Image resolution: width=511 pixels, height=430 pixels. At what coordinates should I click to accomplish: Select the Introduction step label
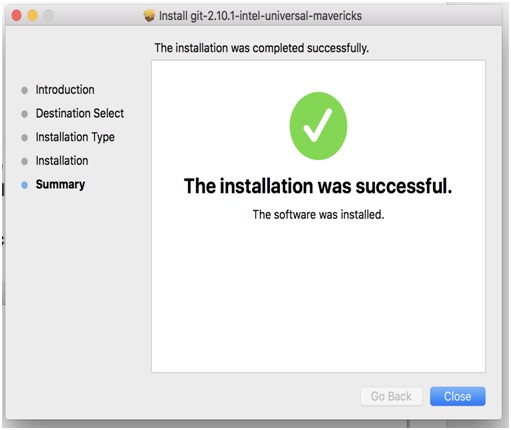tap(65, 90)
